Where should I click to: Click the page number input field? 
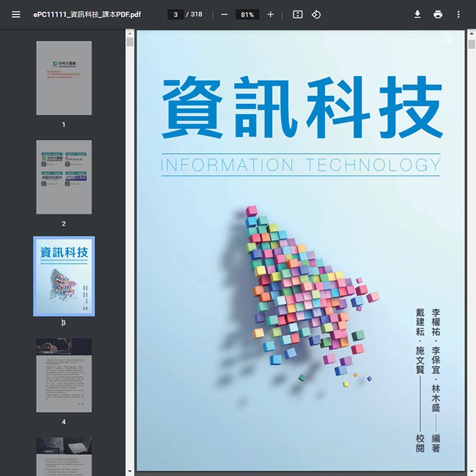tap(175, 14)
